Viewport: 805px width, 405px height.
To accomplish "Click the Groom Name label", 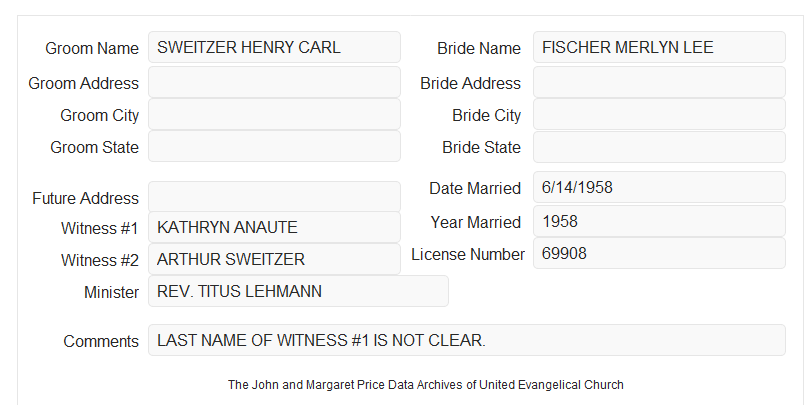I will click(x=92, y=48).
